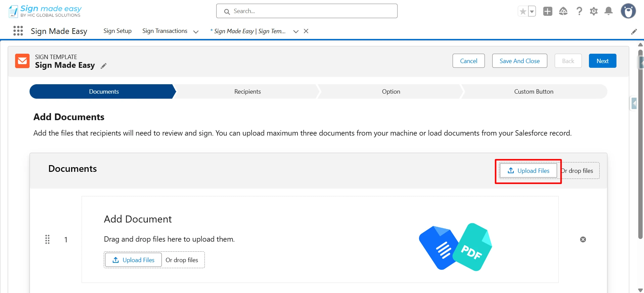Expand the collapsed right side panel handle
The width and height of the screenshot is (644, 293).
pos(634,103)
